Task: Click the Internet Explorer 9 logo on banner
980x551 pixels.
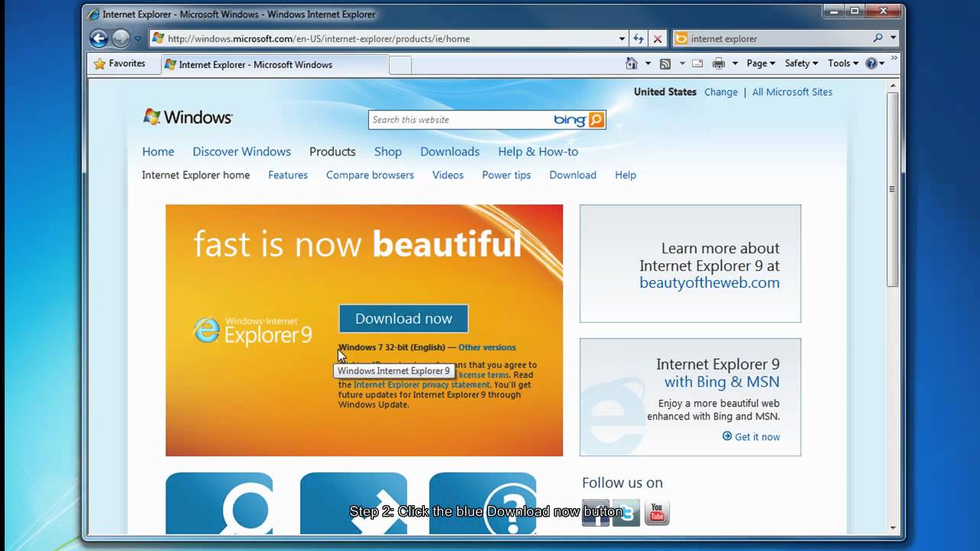Action: [x=252, y=331]
